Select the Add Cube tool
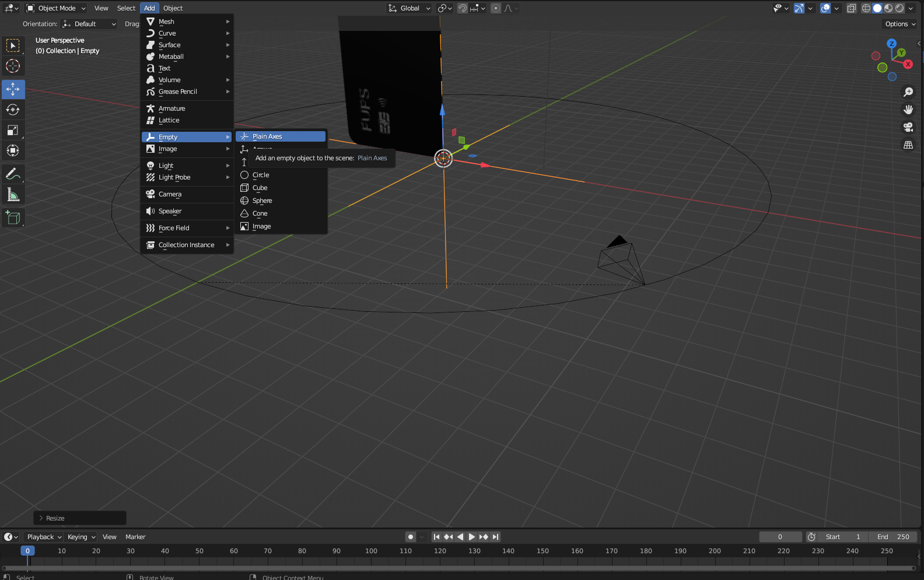The height and width of the screenshot is (580, 924). point(13,218)
